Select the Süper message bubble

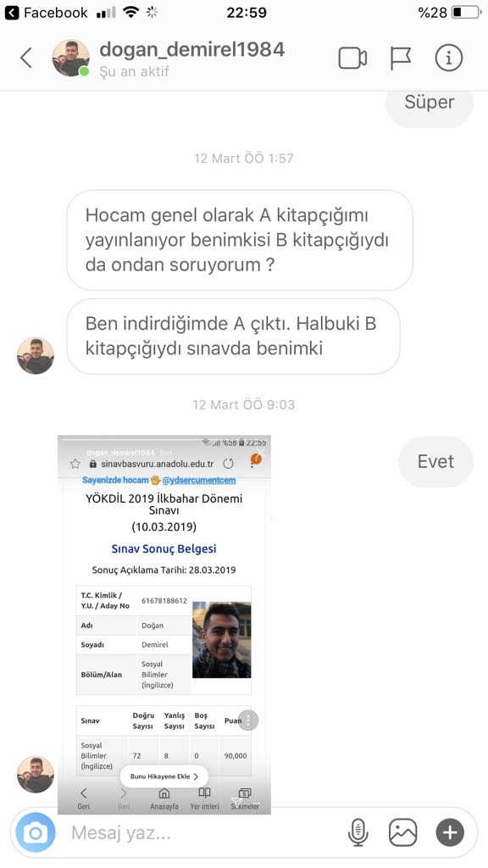coord(430,105)
